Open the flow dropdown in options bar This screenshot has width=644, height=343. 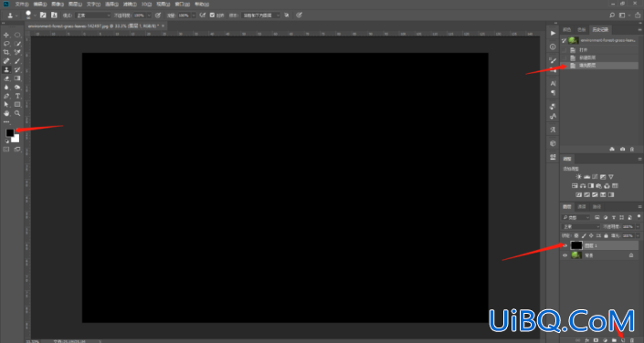(194, 16)
